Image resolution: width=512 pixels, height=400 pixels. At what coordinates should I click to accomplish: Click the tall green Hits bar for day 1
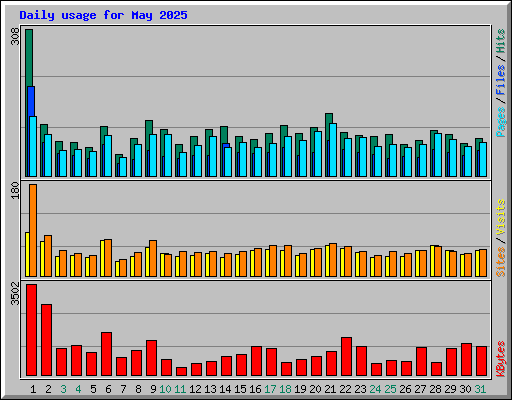coord(29,57)
